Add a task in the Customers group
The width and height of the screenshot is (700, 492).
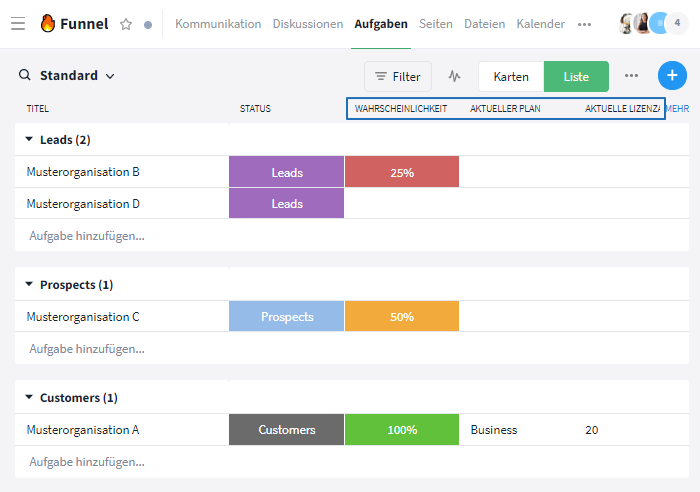[87, 461]
